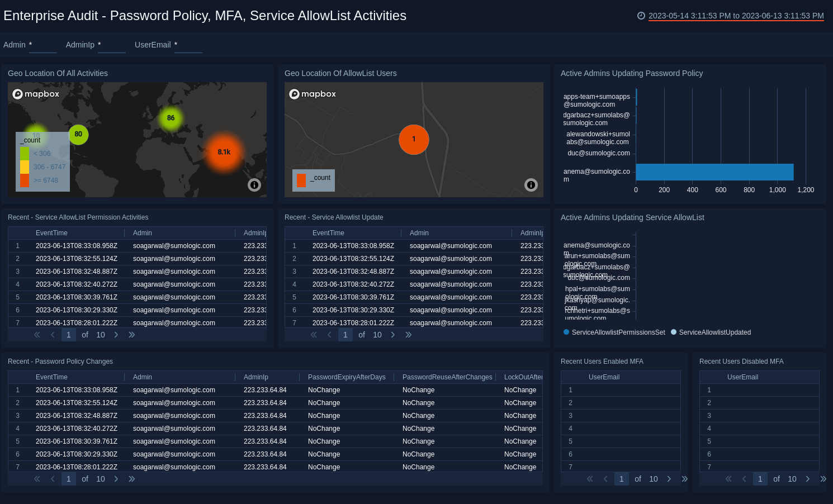Click the orange >= 6748 legend swatch

click(x=25, y=180)
